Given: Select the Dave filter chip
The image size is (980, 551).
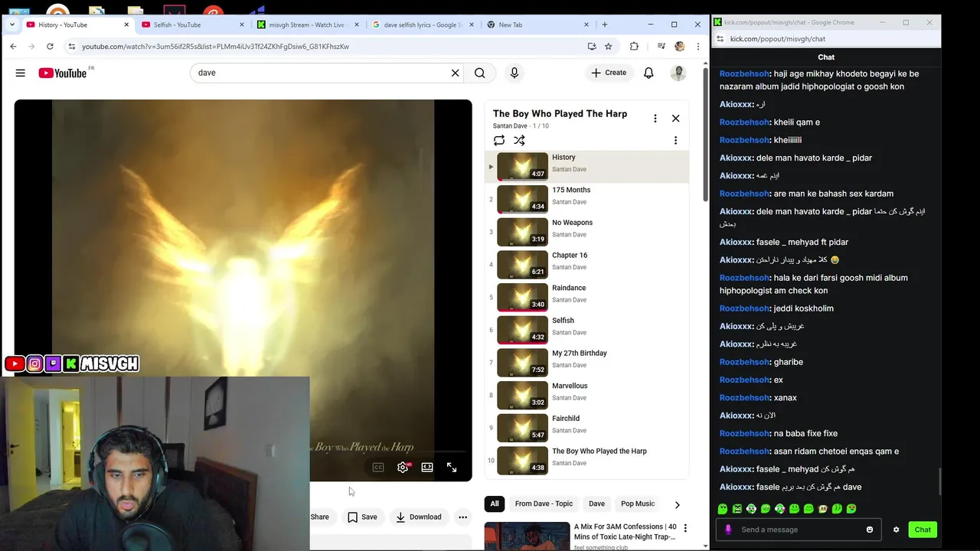Looking at the screenshot, I should click(596, 504).
